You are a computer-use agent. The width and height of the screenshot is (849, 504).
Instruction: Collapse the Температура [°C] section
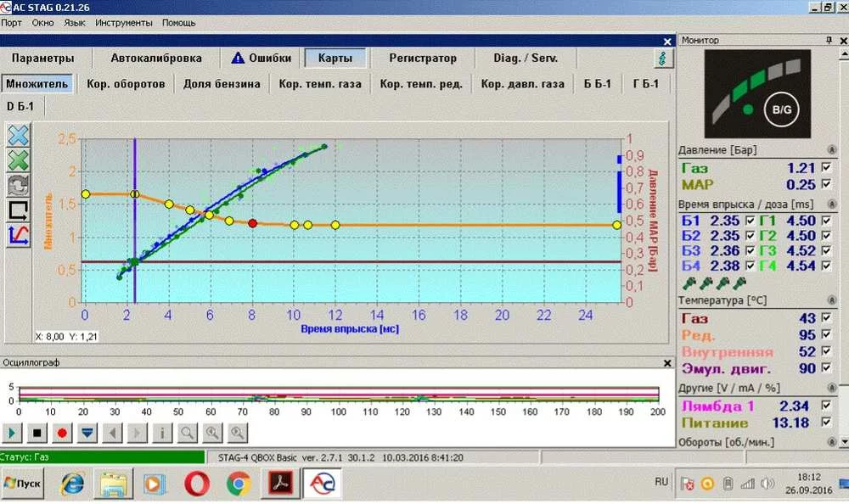point(834,300)
